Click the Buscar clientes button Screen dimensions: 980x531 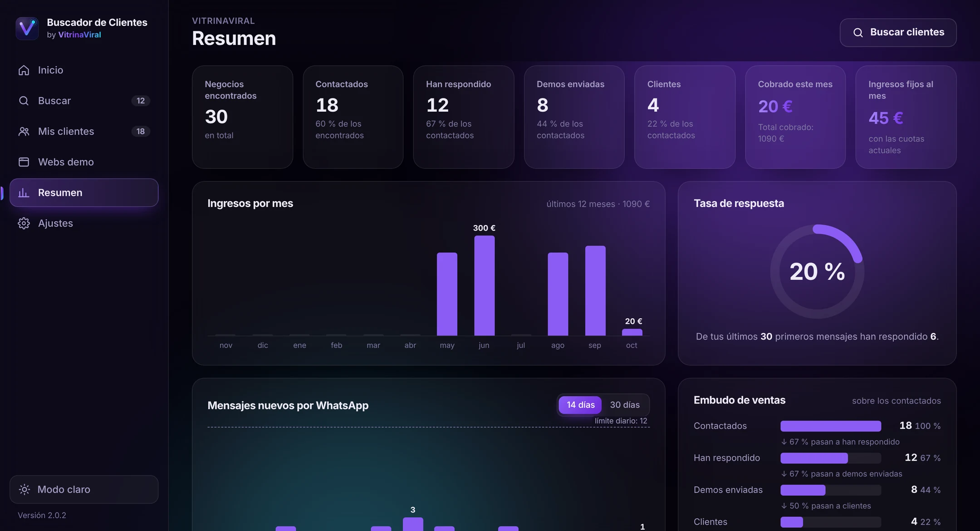click(x=898, y=33)
